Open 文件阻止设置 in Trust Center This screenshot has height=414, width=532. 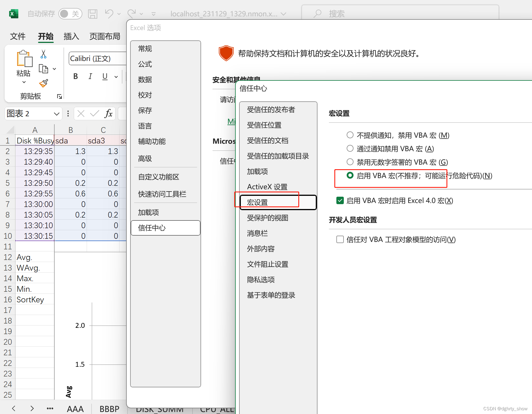278,264
